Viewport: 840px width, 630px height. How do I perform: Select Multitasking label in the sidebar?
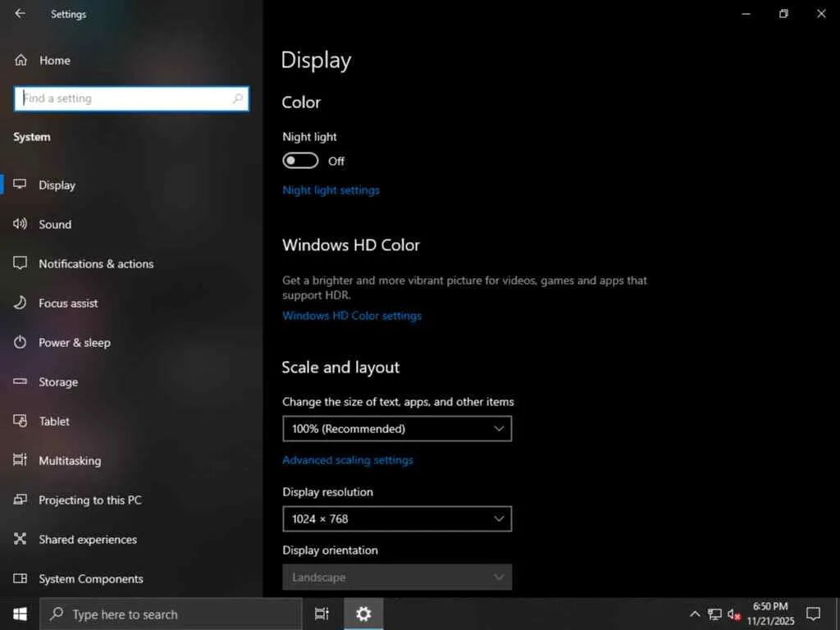(70, 461)
